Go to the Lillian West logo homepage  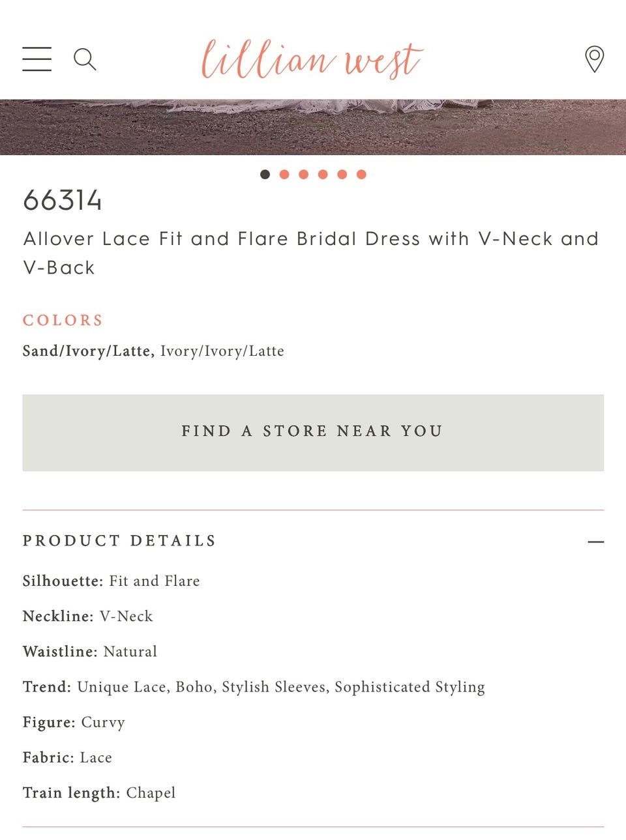312,60
